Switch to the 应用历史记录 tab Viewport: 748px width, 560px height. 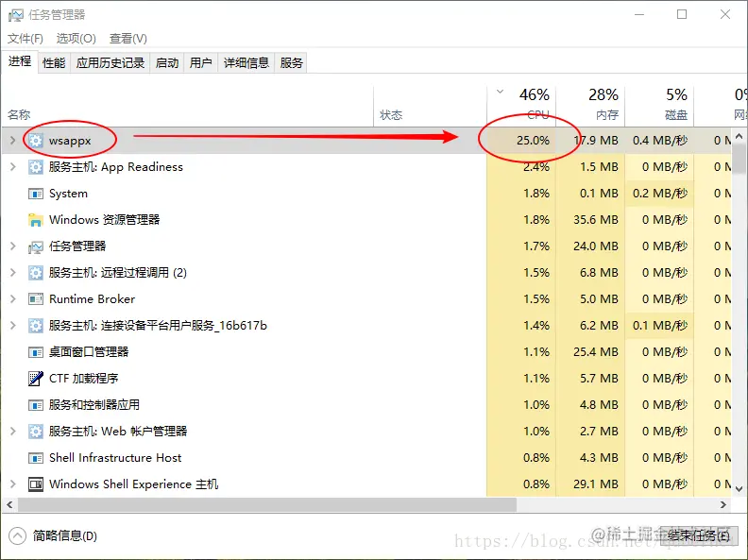click(110, 63)
